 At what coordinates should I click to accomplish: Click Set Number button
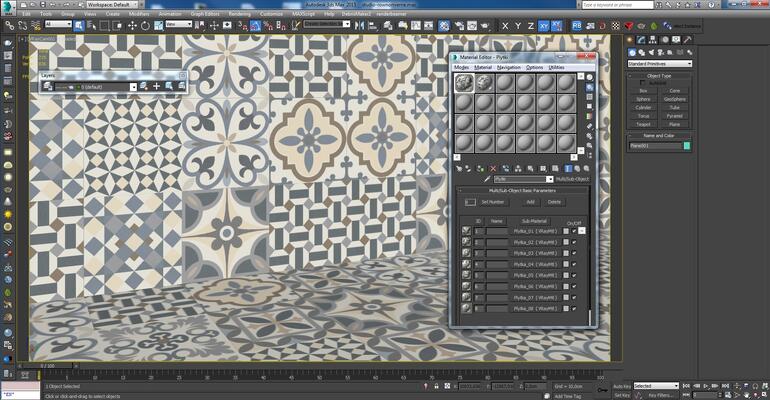click(x=493, y=202)
